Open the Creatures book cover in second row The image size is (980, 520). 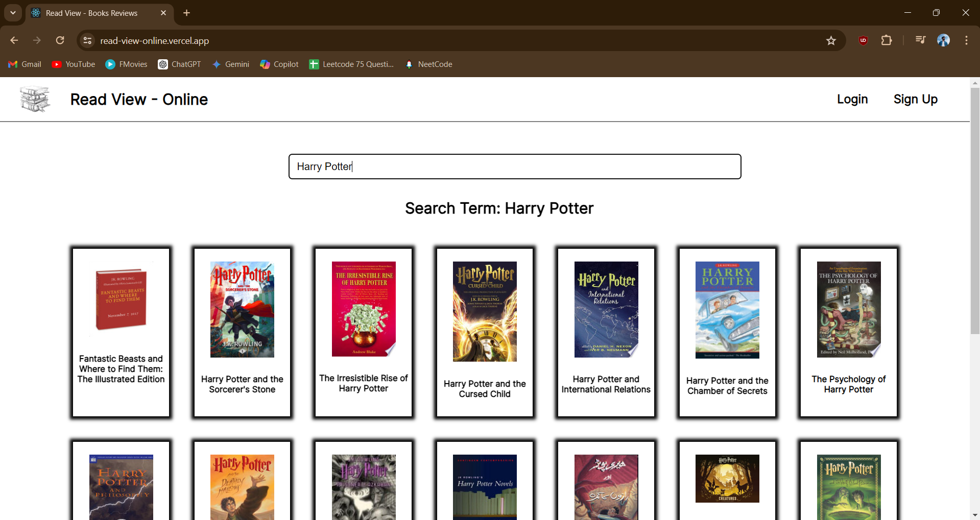pos(727,479)
